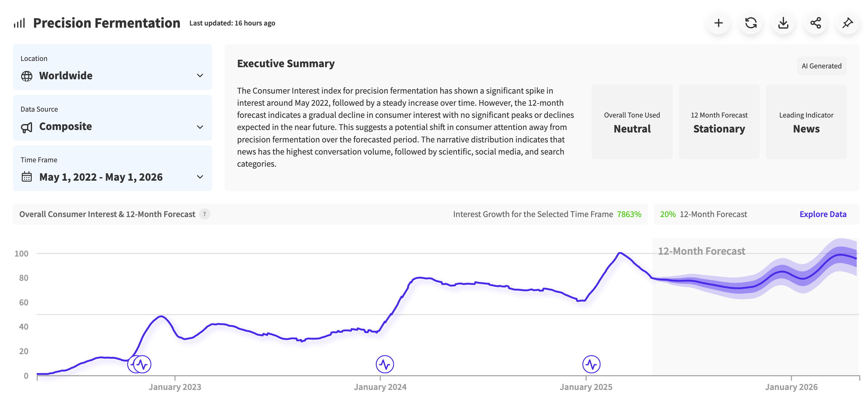Viewport: 868px width, 403px height.
Task: Download the Precision Fermentation report
Action: pos(783,23)
